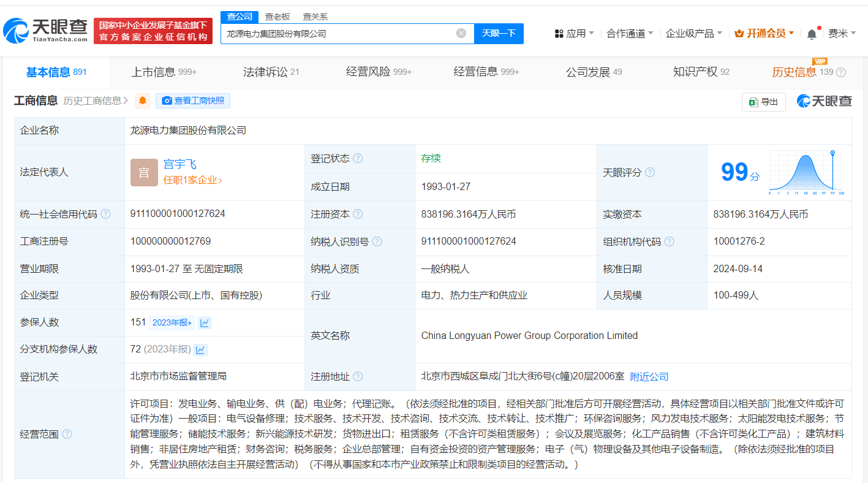This screenshot has height=483, width=868.
Task: Open the 开通会员 dropdown
Action: (x=763, y=32)
